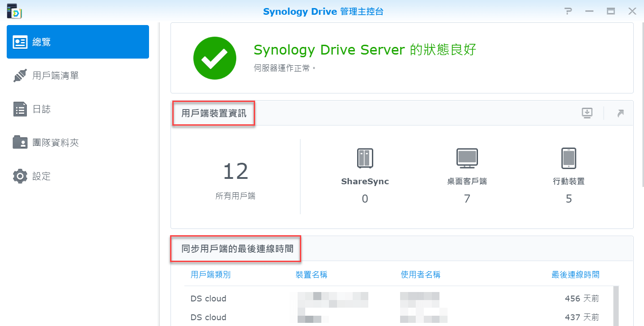
Task: Click the client list table scrollbar
Action: pyautogui.click(x=616, y=306)
